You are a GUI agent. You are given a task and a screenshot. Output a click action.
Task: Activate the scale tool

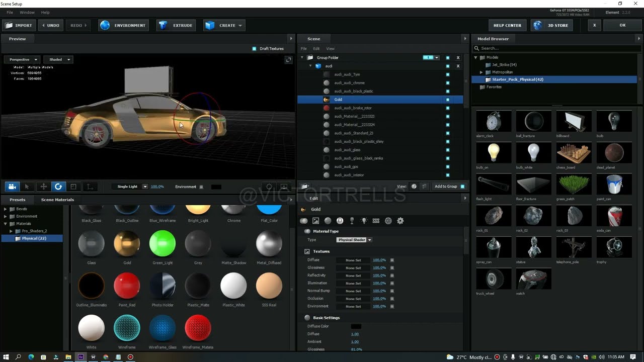[x=73, y=187]
